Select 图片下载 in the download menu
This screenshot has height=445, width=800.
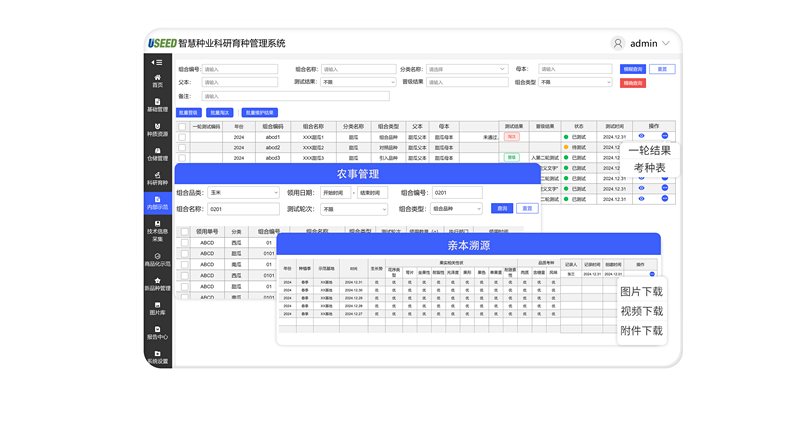click(x=641, y=292)
